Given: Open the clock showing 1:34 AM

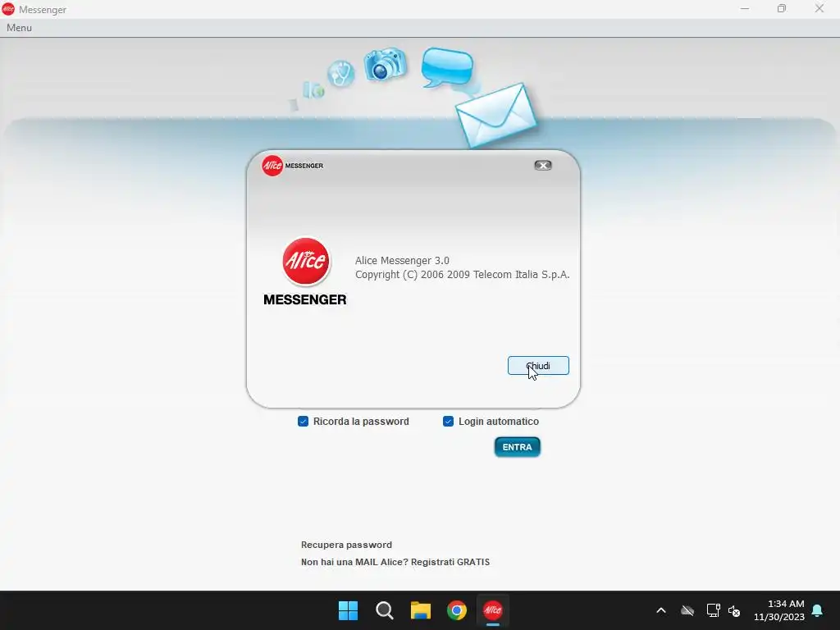Looking at the screenshot, I should point(779,610).
